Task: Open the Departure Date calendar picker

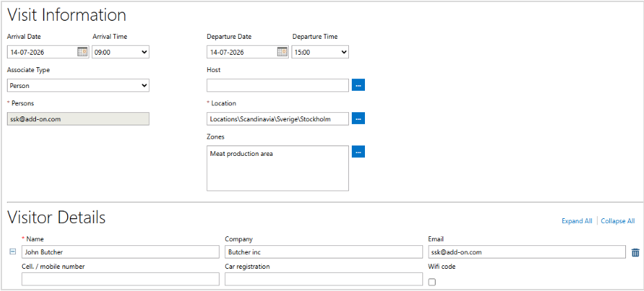Action: pyautogui.click(x=282, y=52)
